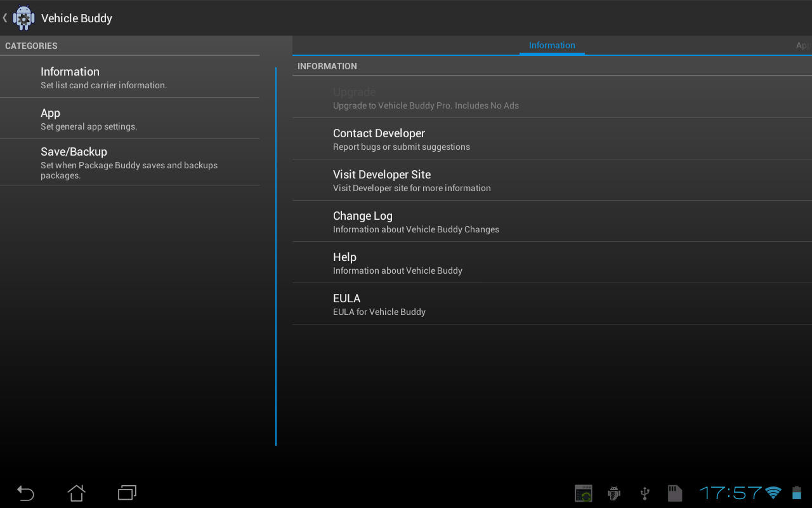Tap Upgrade to Vehicle Buddy Pro
This screenshot has height=508, width=812.
(552, 97)
